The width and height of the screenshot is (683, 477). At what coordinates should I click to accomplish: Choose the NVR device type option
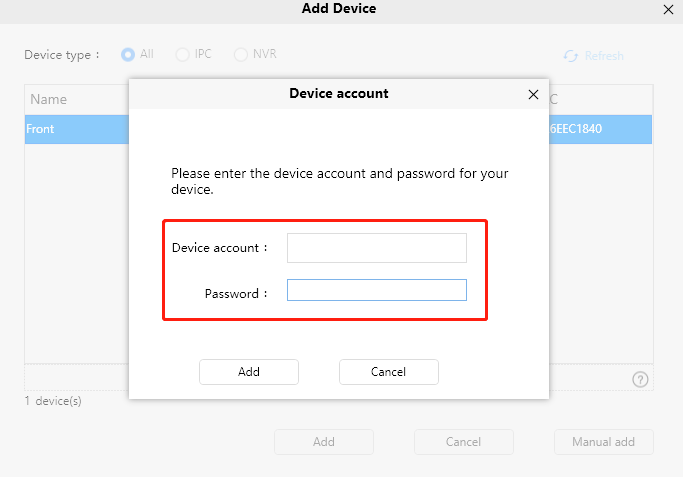241,54
